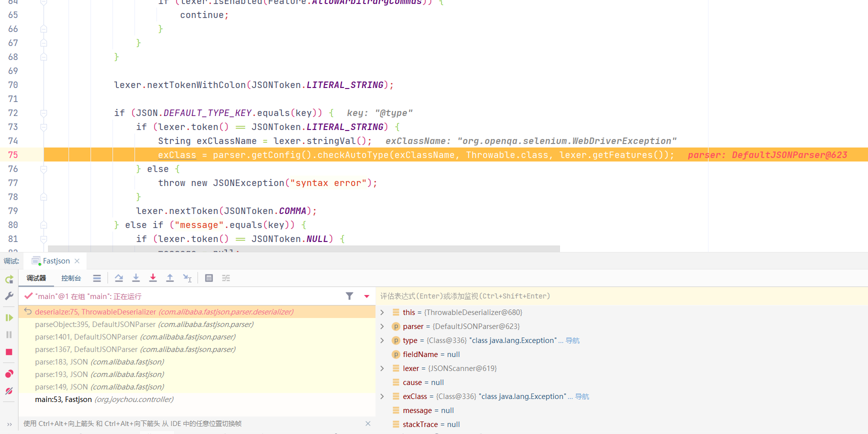Click the Rerun Fastjson debug icon

9,279
